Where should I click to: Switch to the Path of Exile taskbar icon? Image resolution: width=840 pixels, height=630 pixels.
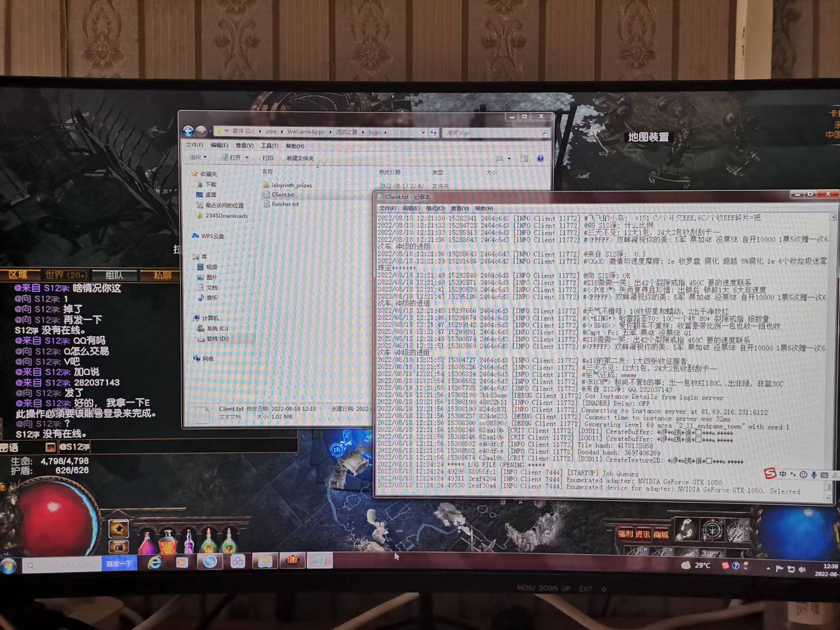(x=292, y=560)
